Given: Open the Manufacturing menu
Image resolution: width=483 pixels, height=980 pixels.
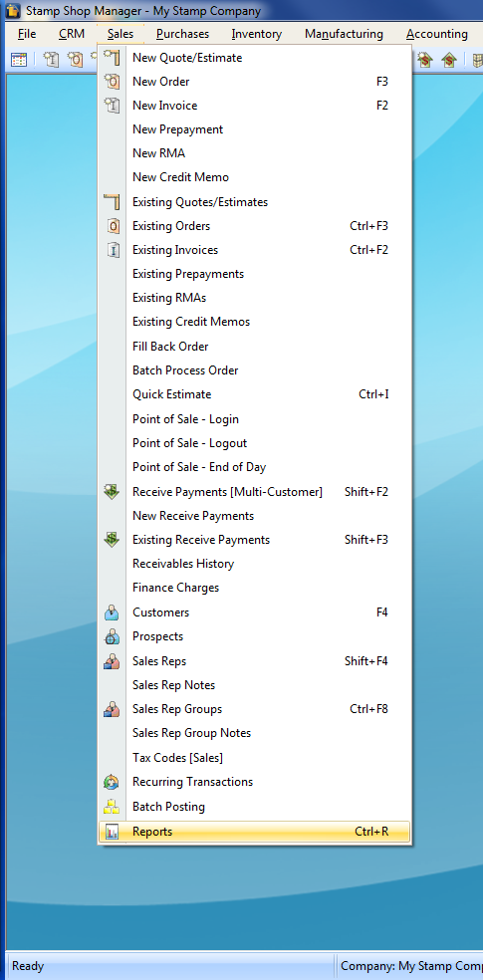Looking at the screenshot, I should point(344,34).
